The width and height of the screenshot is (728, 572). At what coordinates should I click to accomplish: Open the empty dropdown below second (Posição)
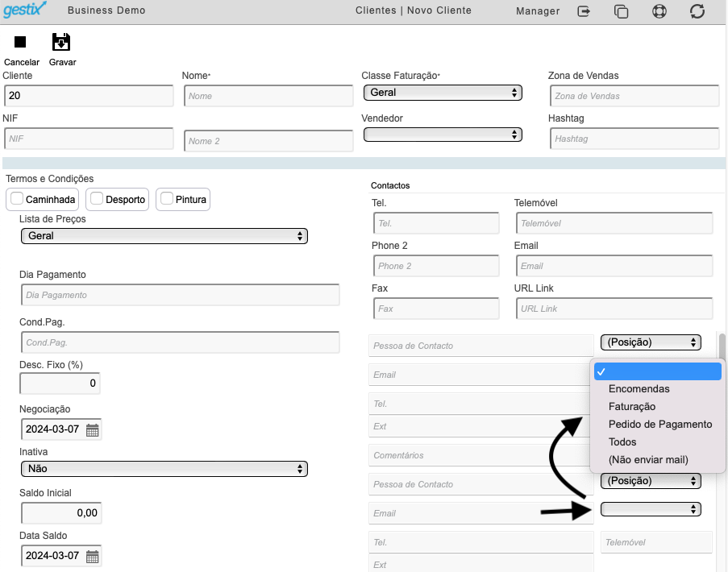651,509
